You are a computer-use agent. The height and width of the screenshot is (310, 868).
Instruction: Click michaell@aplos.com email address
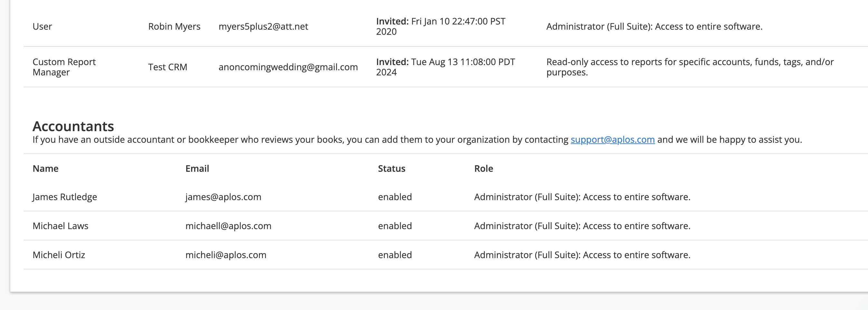[x=228, y=226]
